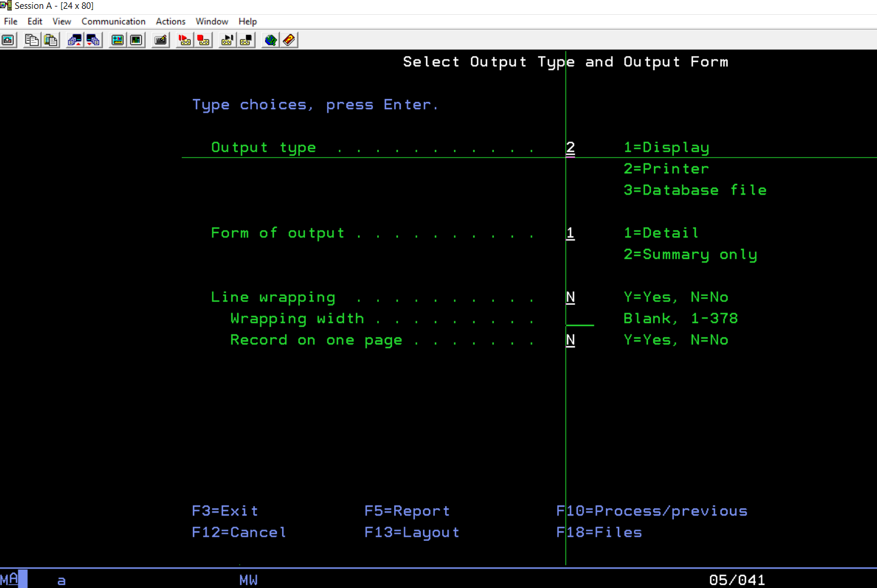The image size is (877, 588).
Task: Open the Actions menu
Action: click(x=170, y=21)
